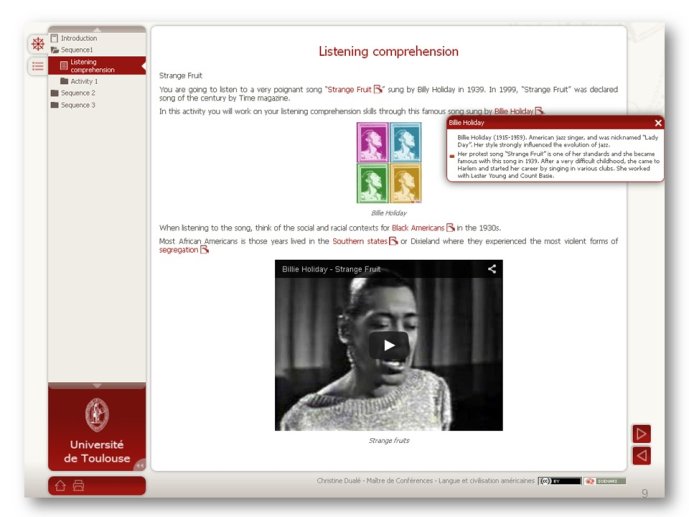Click the Creative Commons license badge
Image resolution: width=689 pixels, height=517 pixels.
point(559,481)
